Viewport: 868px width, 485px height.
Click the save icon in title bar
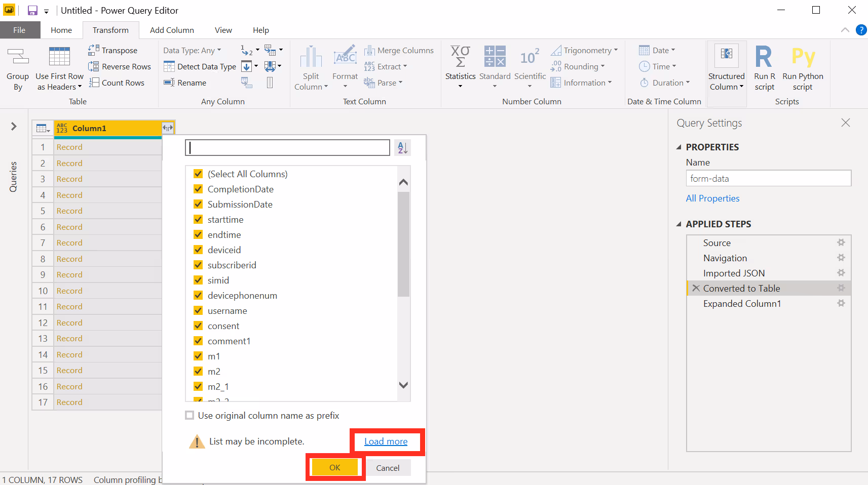(32, 10)
